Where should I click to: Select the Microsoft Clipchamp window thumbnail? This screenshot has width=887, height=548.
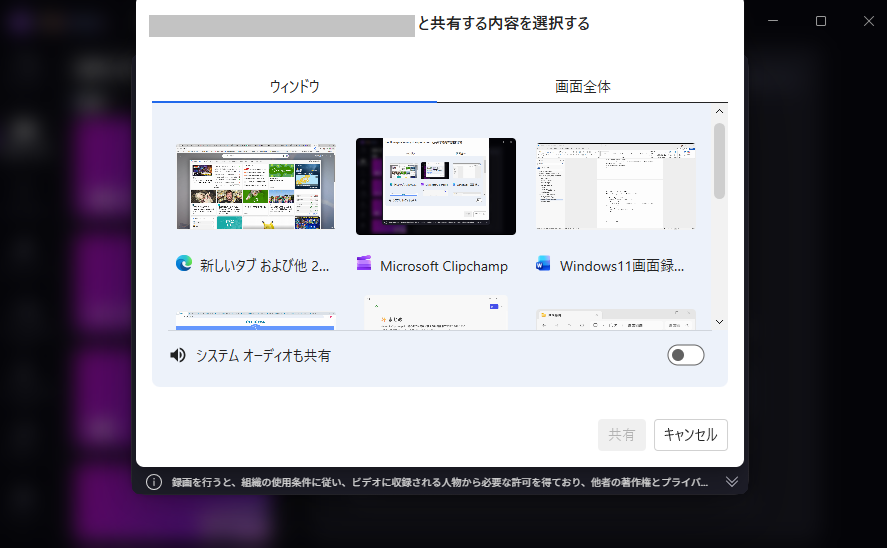[x=436, y=186]
